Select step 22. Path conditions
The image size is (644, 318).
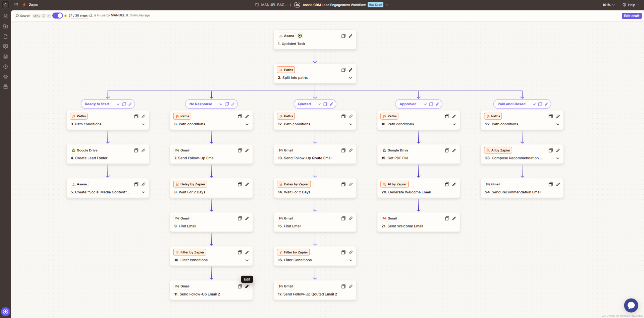pos(522,120)
